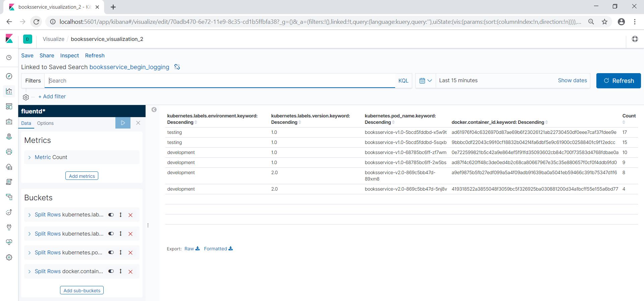The image size is (644, 301).
Task: Download the Formatted export link
Action: (218, 249)
